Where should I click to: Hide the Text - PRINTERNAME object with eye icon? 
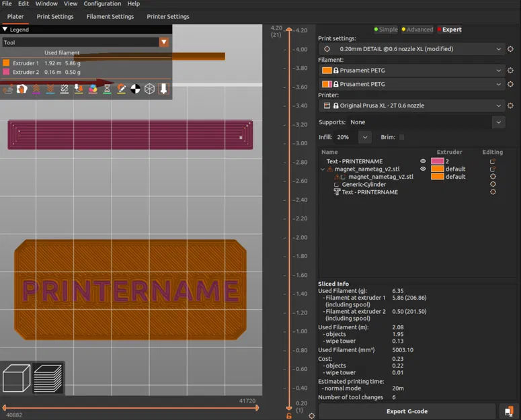[423, 161]
